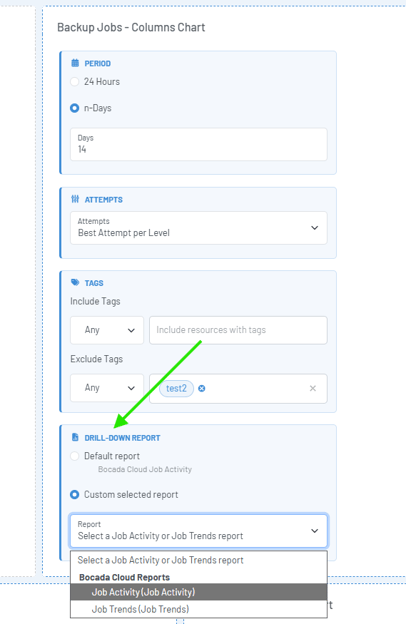Click the document icon beside DRILL-DOWN REPORT
This screenshot has width=406, height=624.
point(75,437)
